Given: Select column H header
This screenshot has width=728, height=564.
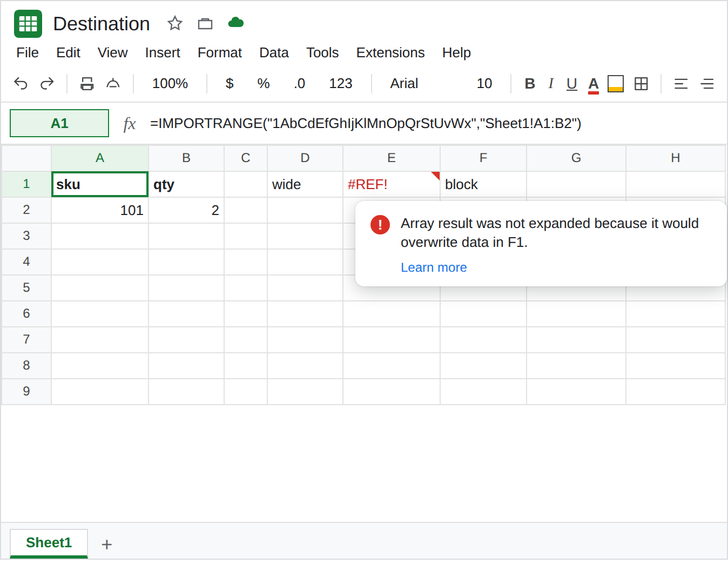Looking at the screenshot, I should click(676, 158).
